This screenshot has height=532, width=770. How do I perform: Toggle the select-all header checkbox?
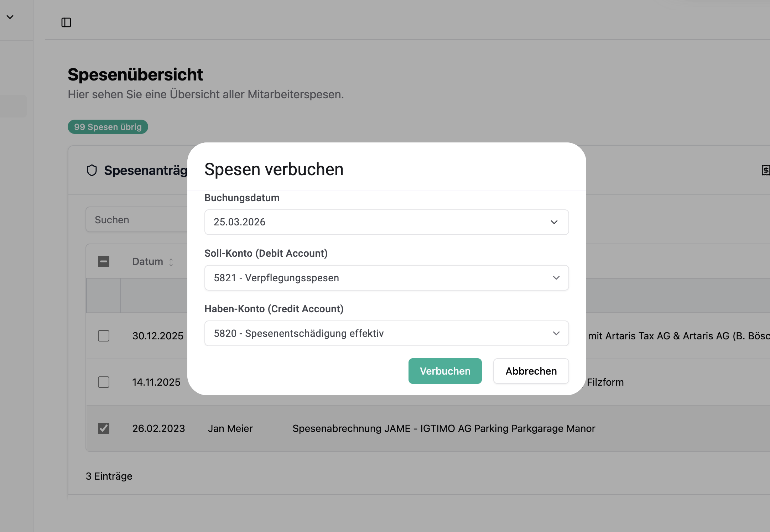click(x=104, y=261)
